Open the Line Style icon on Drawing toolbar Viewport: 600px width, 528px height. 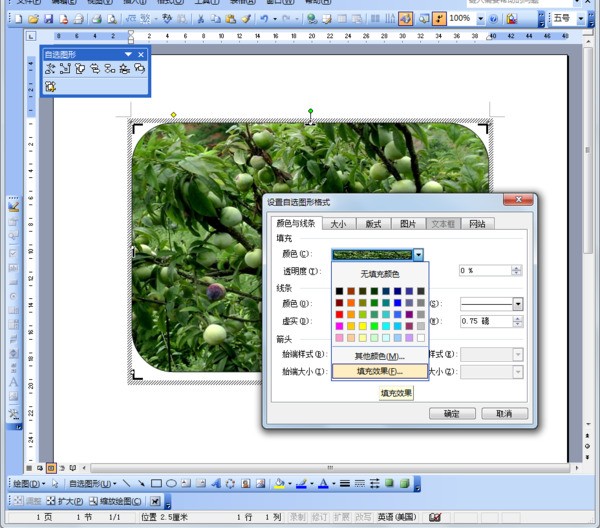tap(345, 483)
